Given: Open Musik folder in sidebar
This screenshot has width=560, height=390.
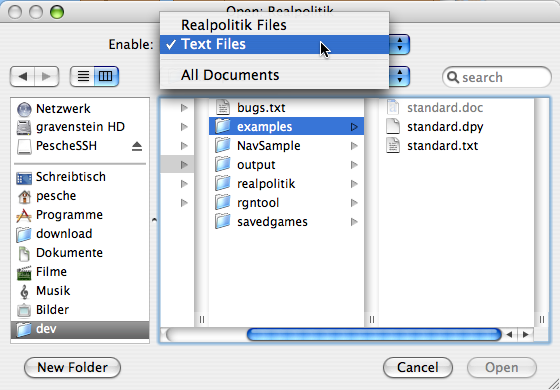Looking at the screenshot, I should [x=79, y=291].
